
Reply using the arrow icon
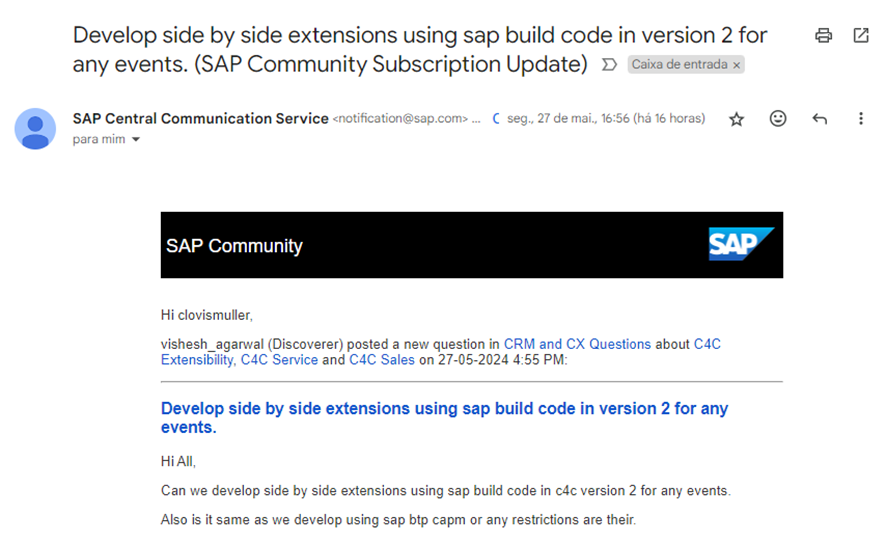coord(819,119)
